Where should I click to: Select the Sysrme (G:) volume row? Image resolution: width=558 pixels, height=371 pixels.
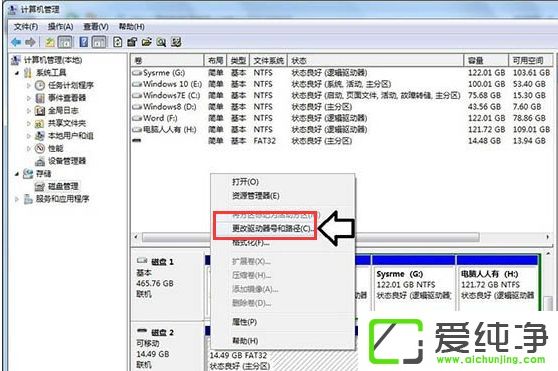click(341, 73)
